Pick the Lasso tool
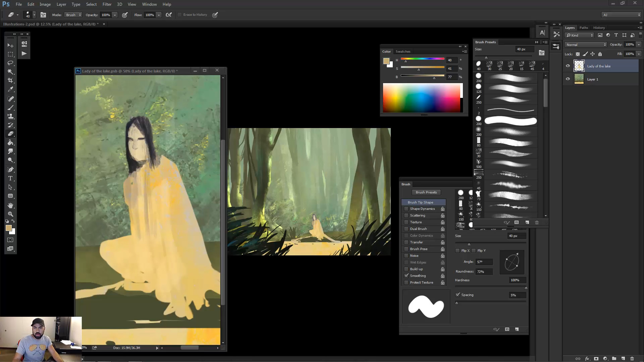This screenshot has width=644, height=362. (10, 63)
